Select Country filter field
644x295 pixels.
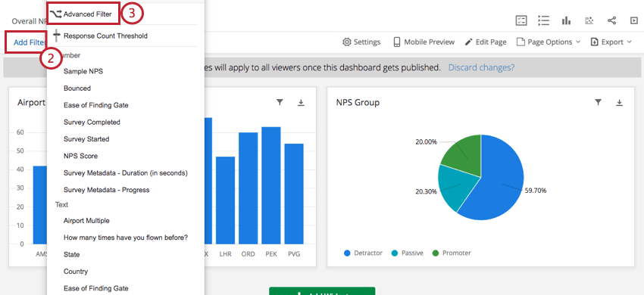tap(76, 272)
